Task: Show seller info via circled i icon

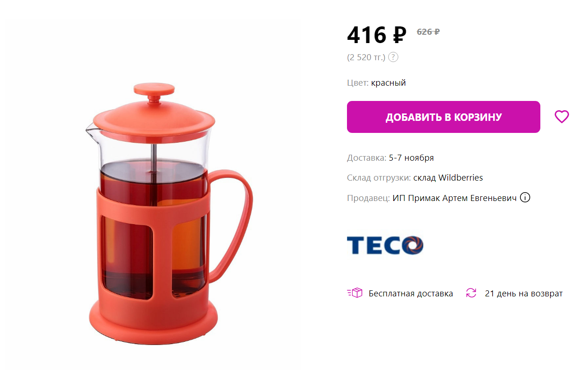Action: pyautogui.click(x=525, y=198)
